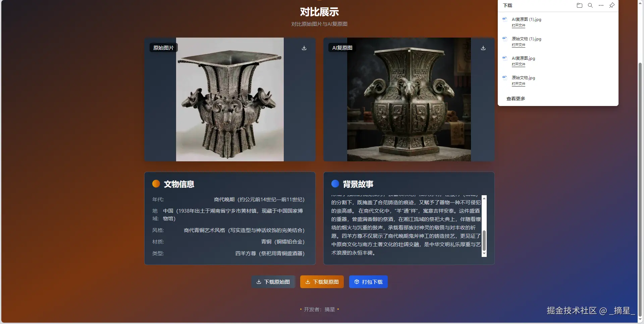Image resolution: width=644 pixels, height=324 pixels.
Task: Open the more options ellipsis in the download panel
Action: [601, 5]
